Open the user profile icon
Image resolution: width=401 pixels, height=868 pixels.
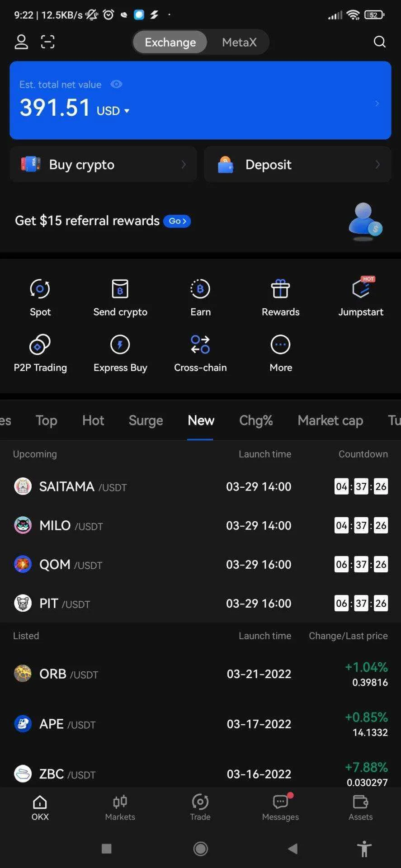click(x=21, y=42)
